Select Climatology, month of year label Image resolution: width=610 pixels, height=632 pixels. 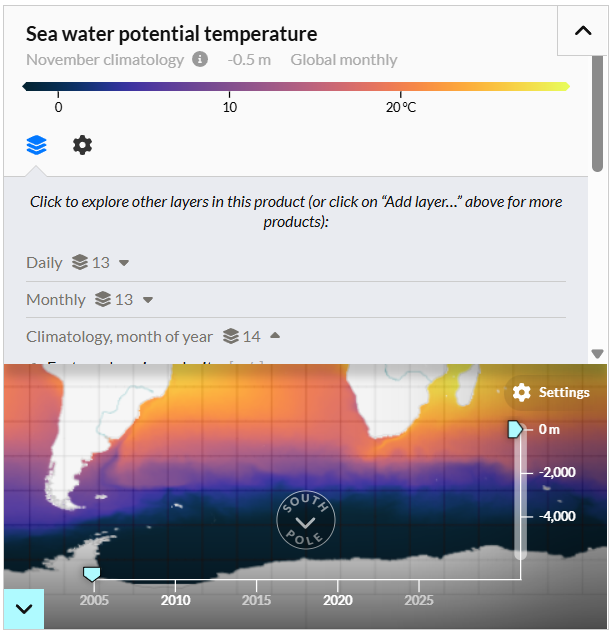[x=119, y=337]
